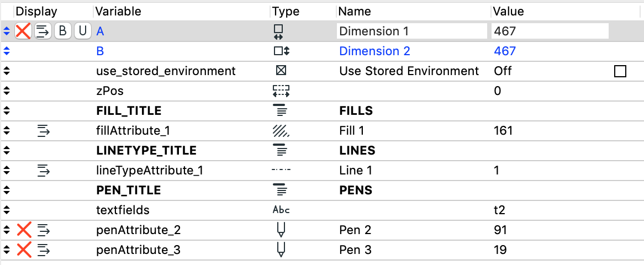Click the indent child icon in row A
The height and width of the screenshot is (265, 644).
pos(43,31)
